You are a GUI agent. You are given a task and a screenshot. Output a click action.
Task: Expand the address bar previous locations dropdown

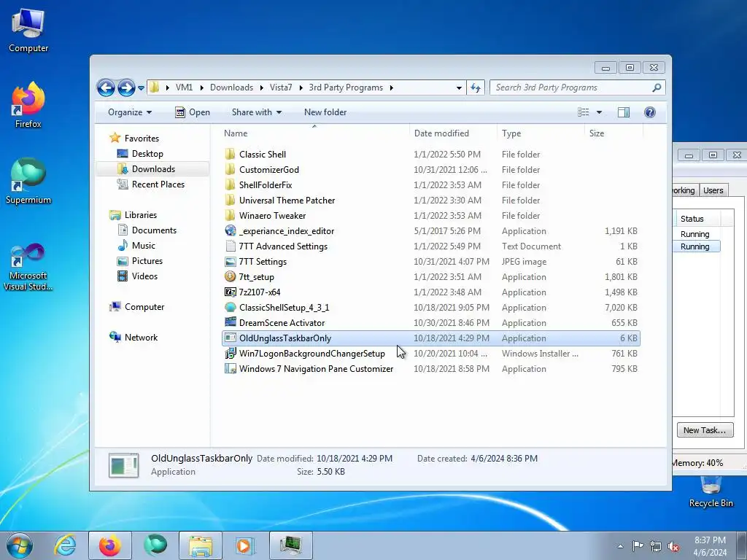(x=459, y=87)
